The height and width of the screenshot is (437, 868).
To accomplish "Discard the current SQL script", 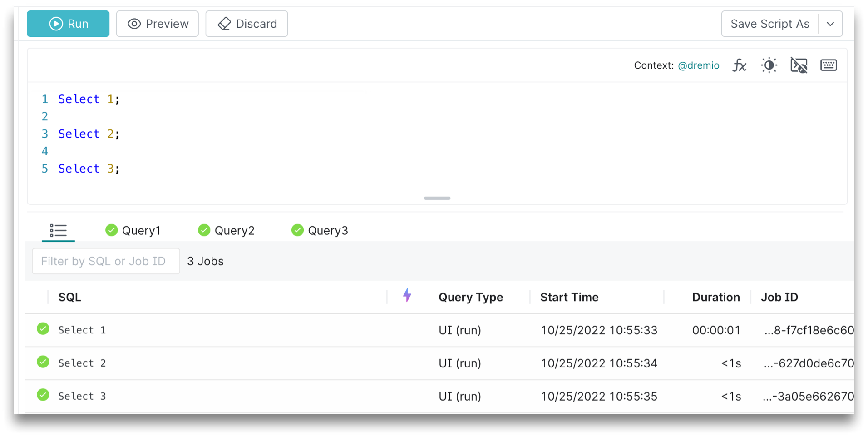I will point(247,24).
